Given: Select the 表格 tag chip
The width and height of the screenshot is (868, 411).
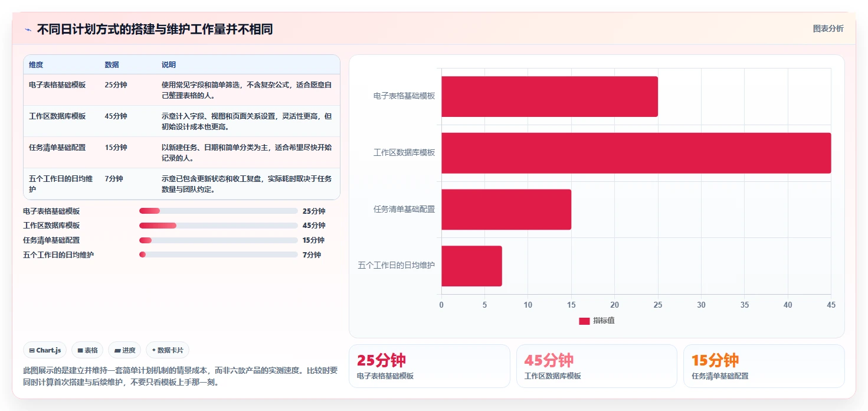Looking at the screenshot, I should coord(87,350).
